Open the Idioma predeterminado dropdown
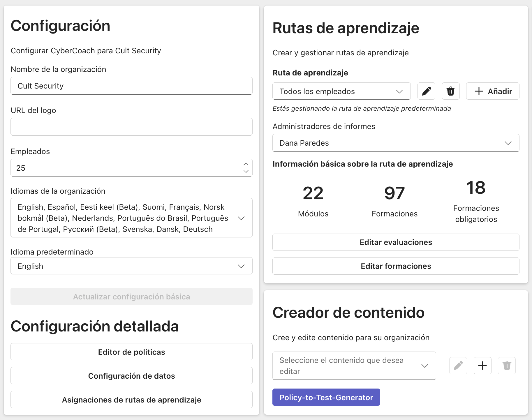The image size is (532, 420). tap(131, 266)
